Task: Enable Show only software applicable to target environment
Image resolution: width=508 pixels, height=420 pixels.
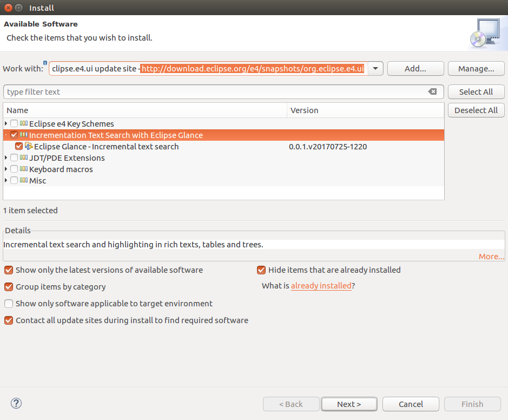Action: (9, 304)
